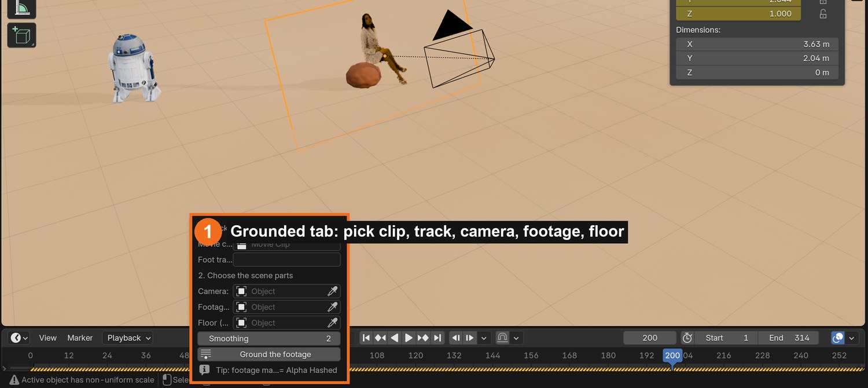Click the Tip info icon
Screen dimensions: 868x388
click(204, 369)
